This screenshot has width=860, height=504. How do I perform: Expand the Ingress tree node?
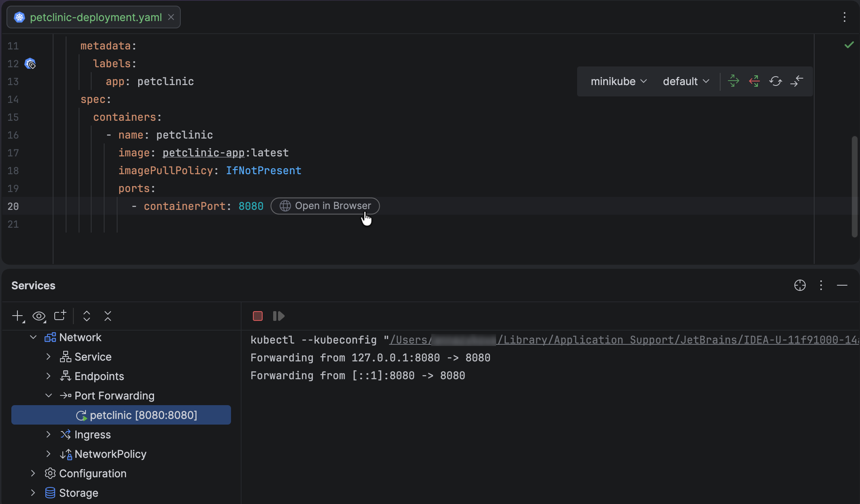pyautogui.click(x=49, y=434)
